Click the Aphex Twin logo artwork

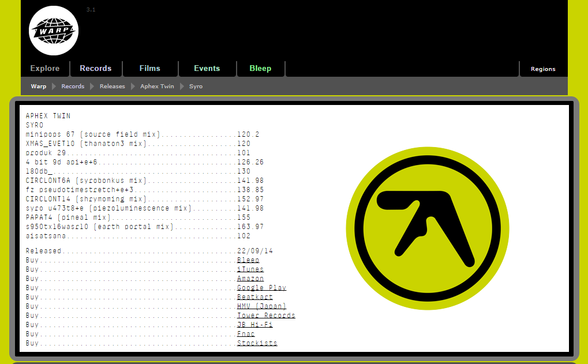pyautogui.click(x=428, y=228)
